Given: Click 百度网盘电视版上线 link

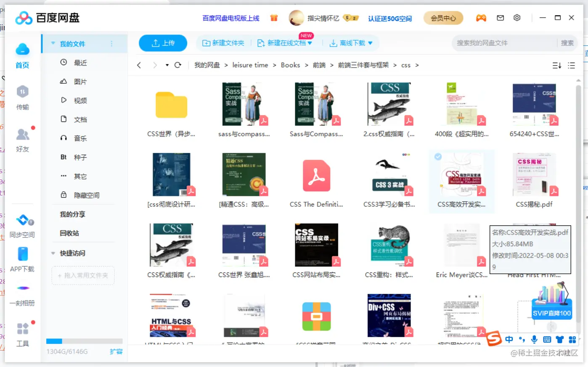Looking at the screenshot, I should coord(231,18).
